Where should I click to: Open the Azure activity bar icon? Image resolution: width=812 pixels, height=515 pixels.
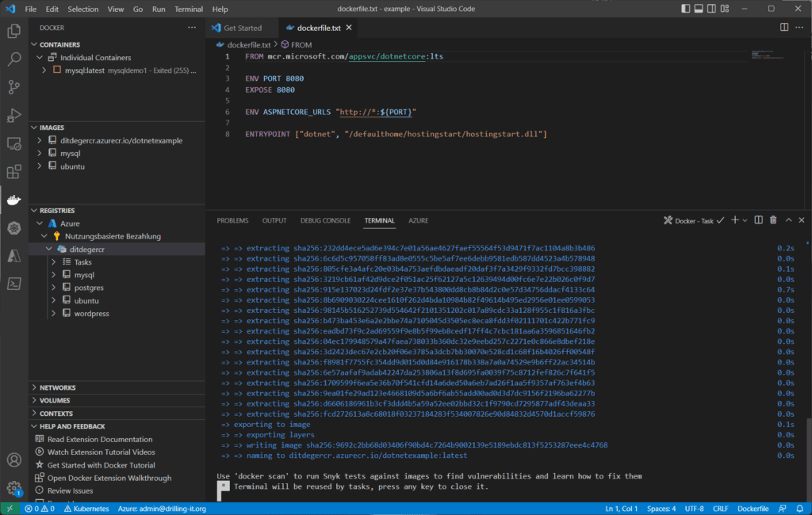pyautogui.click(x=14, y=256)
